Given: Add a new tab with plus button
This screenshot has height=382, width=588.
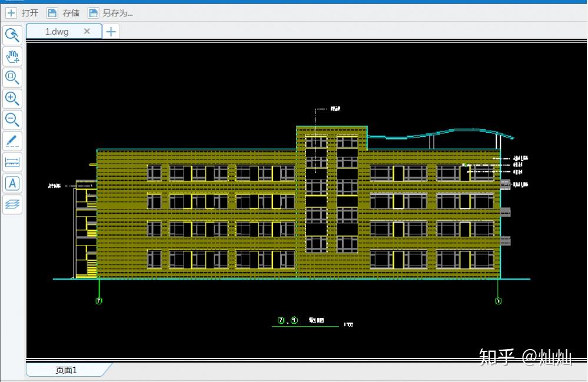Looking at the screenshot, I should tap(111, 31).
